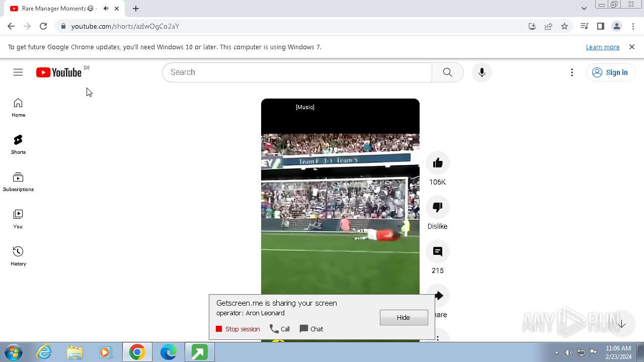This screenshot has height=362, width=644.
Task: Start voice search with microphone icon
Action: (x=482, y=72)
